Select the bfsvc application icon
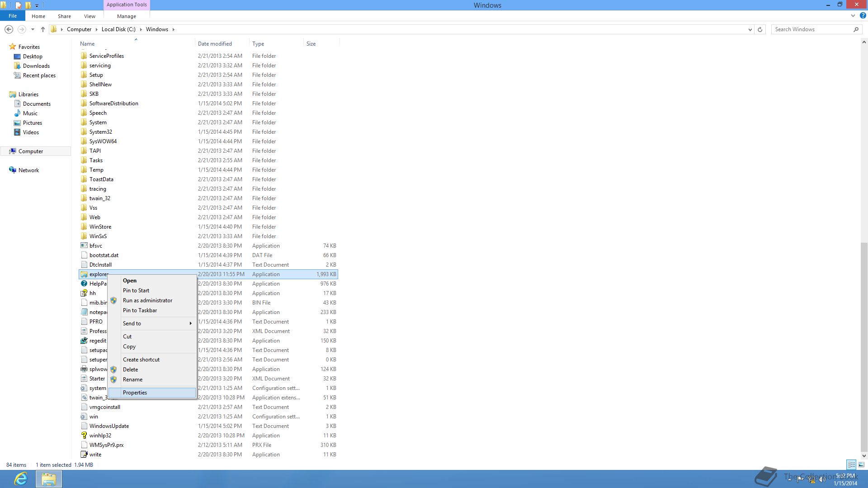 (x=84, y=246)
